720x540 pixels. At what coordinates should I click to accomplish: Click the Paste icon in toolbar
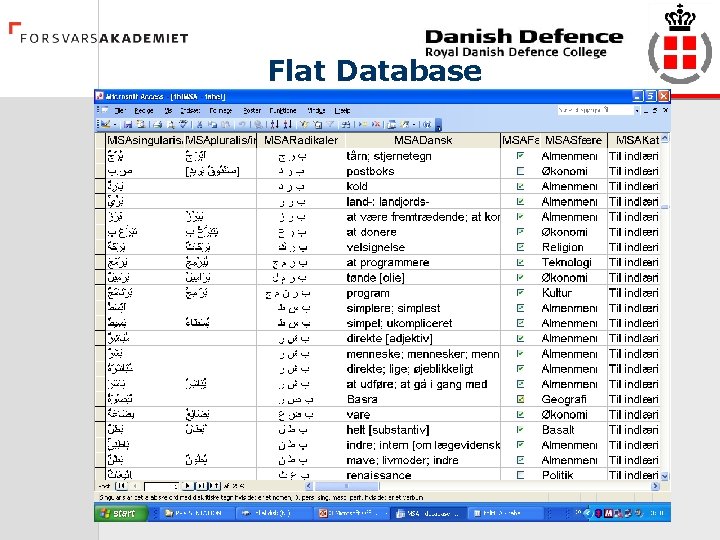225,124
